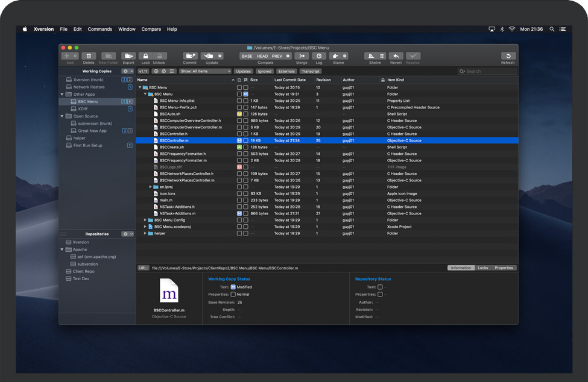Expand the en.lproj folder
Screen dimensions: 588x382
click(151, 187)
